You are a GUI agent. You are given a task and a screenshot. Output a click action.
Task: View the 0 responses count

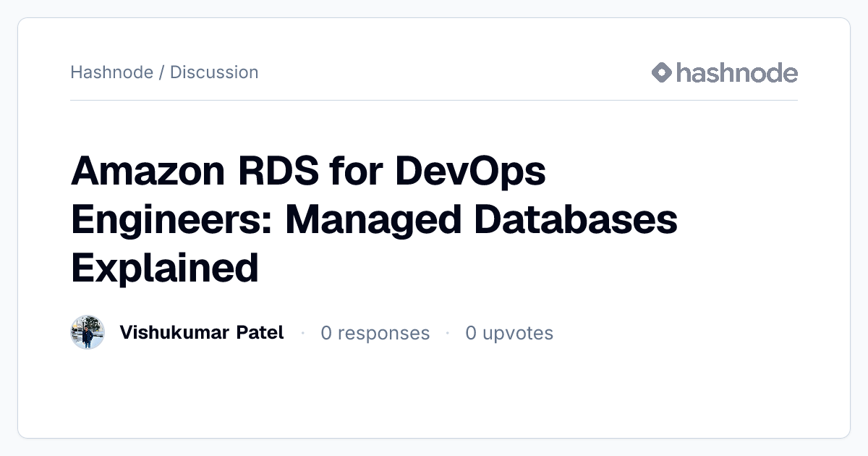(x=375, y=333)
